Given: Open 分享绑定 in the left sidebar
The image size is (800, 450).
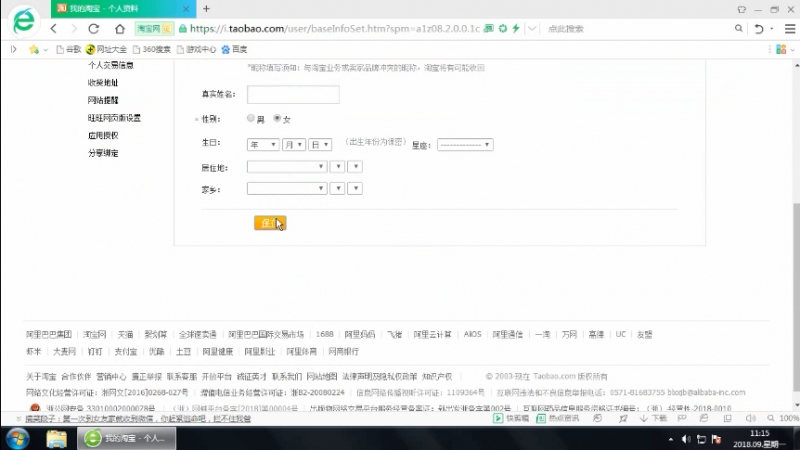Looking at the screenshot, I should pos(103,153).
